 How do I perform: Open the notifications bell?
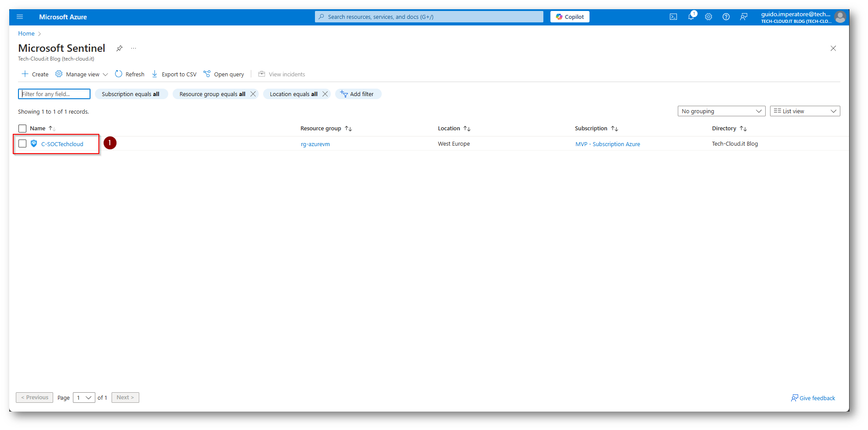[691, 17]
